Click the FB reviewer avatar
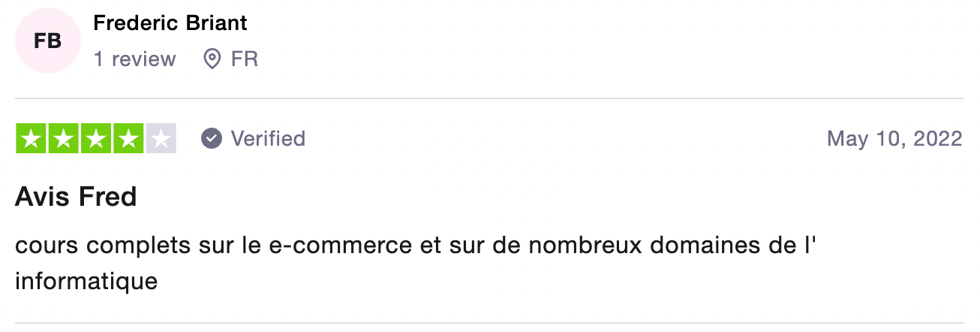This screenshot has width=980, height=332. [x=48, y=41]
